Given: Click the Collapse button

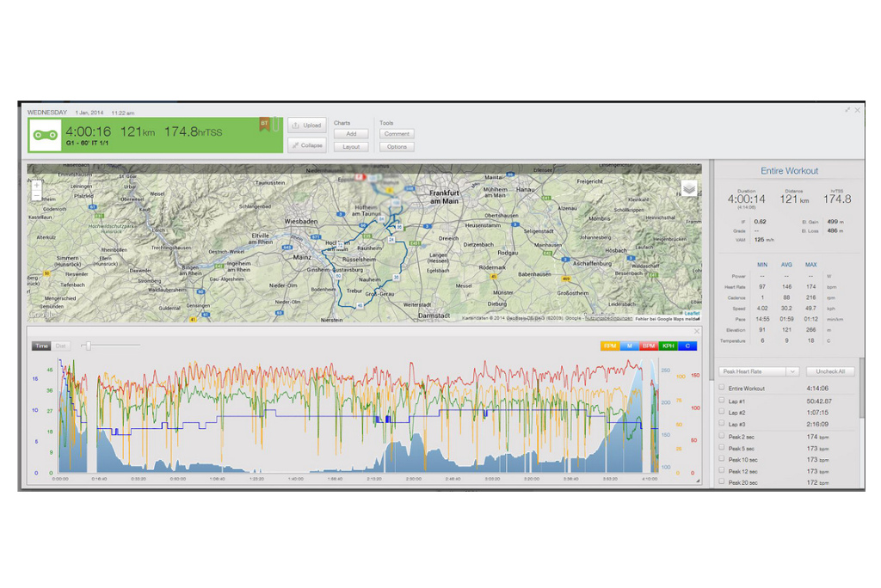Looking at the screenshot, I should [307, 145].
